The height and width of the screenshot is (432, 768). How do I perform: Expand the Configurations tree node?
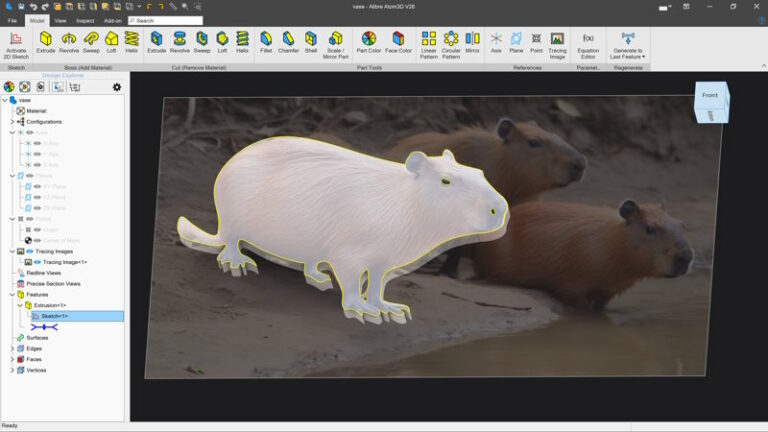pos(12,121)
